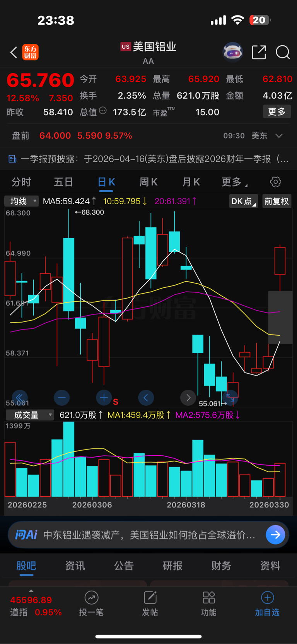This screenshot has height=644, width=297.
Task: Tap the back arrow icon
Action: click(x=14, y=52)
